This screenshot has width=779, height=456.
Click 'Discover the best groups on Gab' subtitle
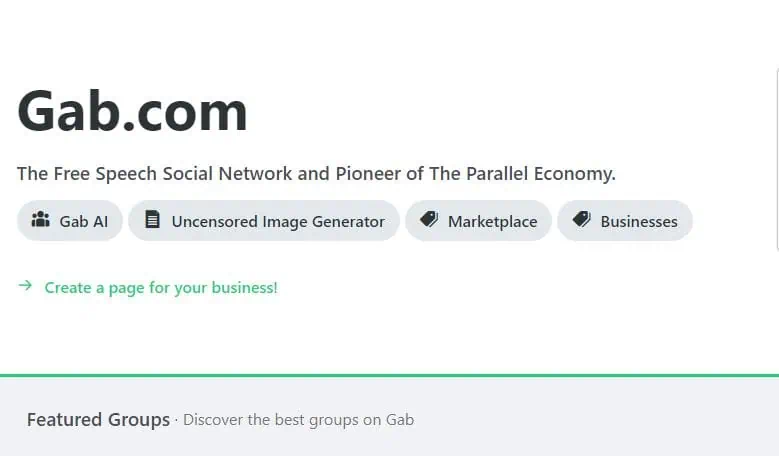[299, 420]
